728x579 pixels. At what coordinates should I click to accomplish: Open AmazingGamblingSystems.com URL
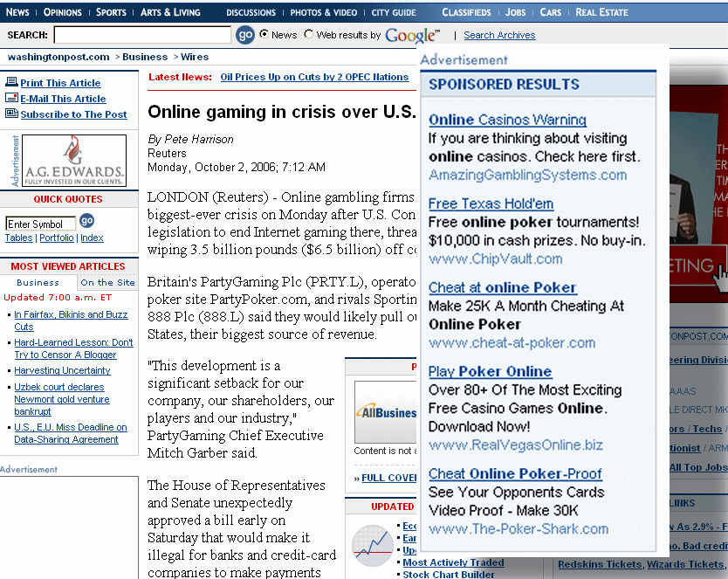(527, 175)
